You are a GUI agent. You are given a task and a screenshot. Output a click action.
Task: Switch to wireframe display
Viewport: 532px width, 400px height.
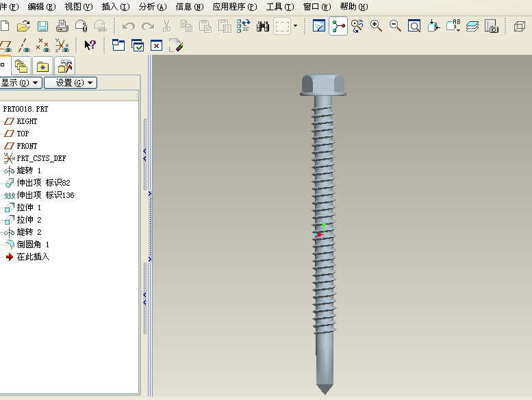520,26
